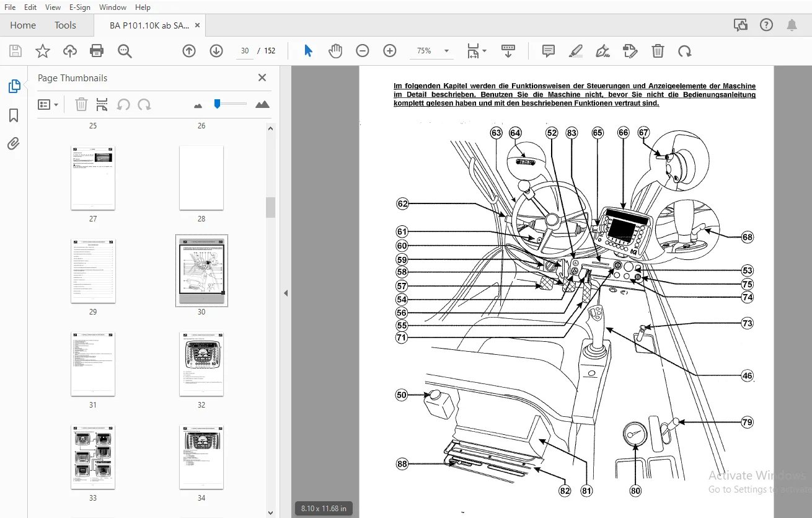Select page 34 thumbnail

point(201,457)
